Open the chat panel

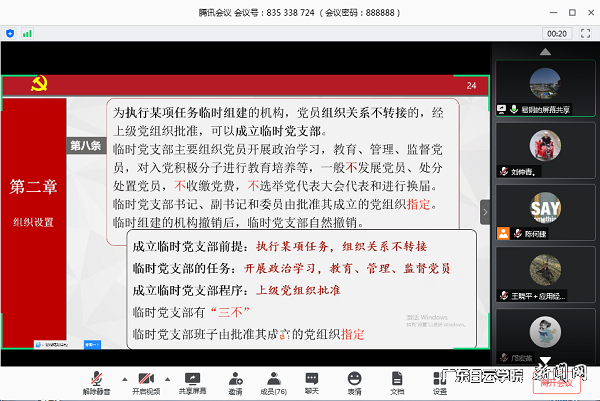pos(311,379)
